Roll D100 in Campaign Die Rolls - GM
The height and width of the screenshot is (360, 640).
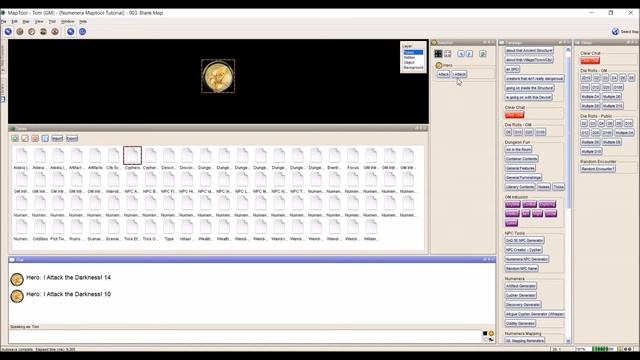(x=540, y=132)
